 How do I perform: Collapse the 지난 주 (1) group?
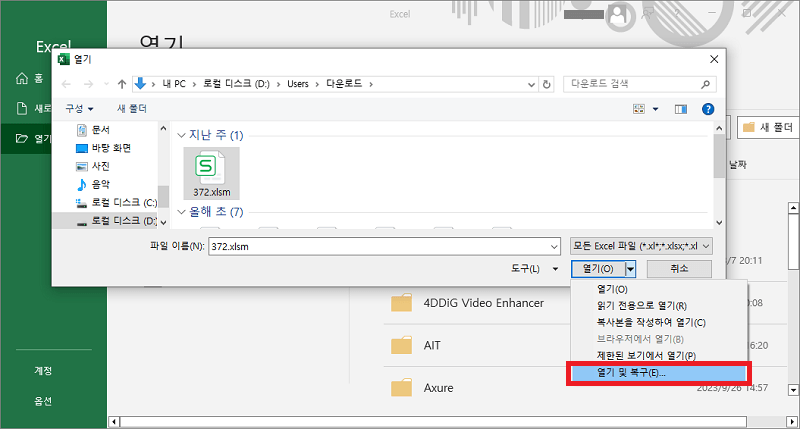click(x=181, y=135)
